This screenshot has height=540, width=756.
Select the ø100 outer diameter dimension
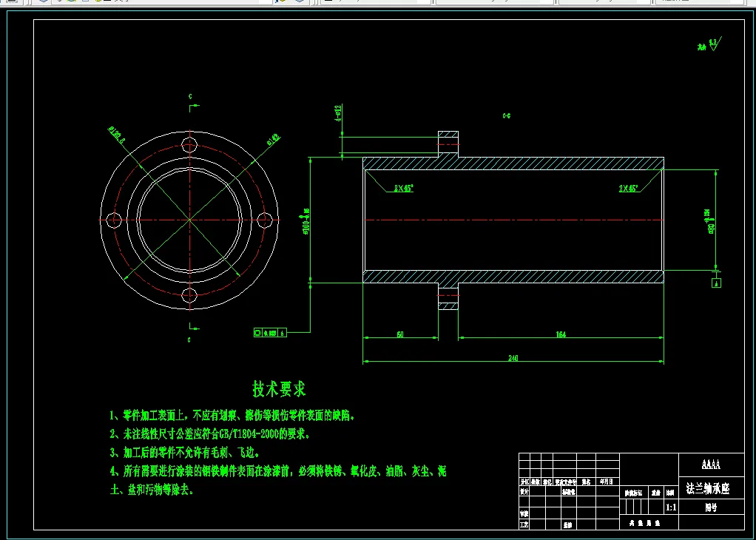pos(306,222)
